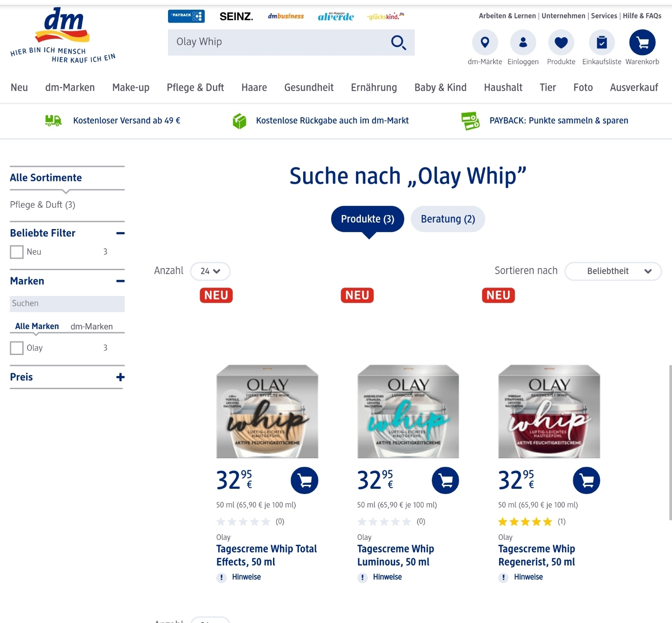This screenshot has height=623, width=672.
Task: Click the Marken Suchen input field
Action: pyautogui.click(x=67, y=304)
